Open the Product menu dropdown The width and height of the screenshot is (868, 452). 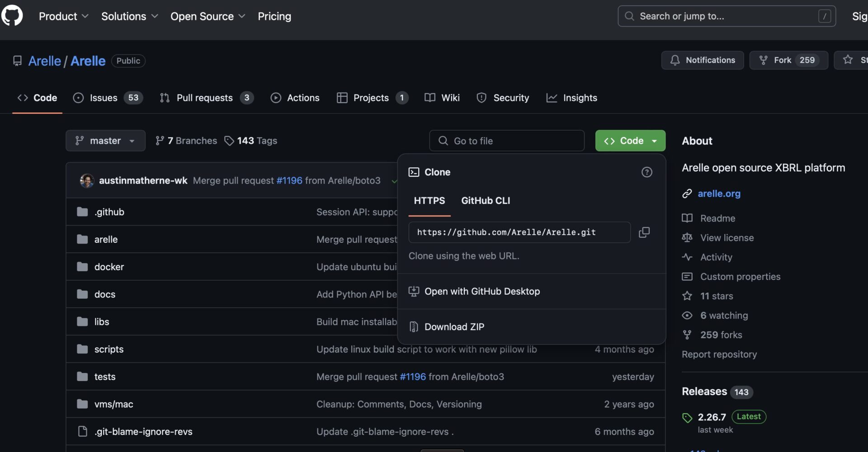pyautogui.click(x=63, y=16)
